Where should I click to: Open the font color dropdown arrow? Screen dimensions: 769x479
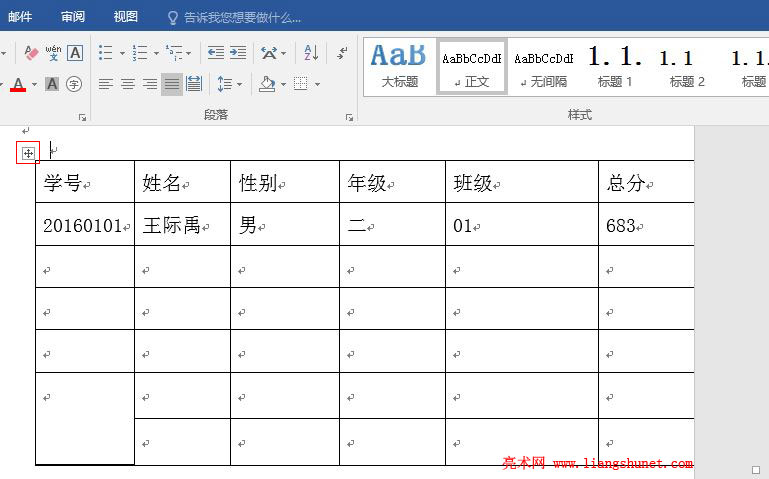[x=34, y=84]
